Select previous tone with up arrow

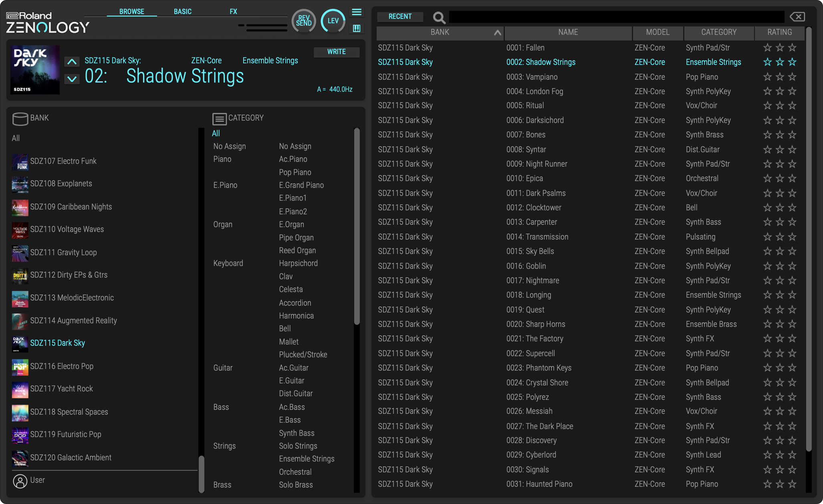point(72,62)
